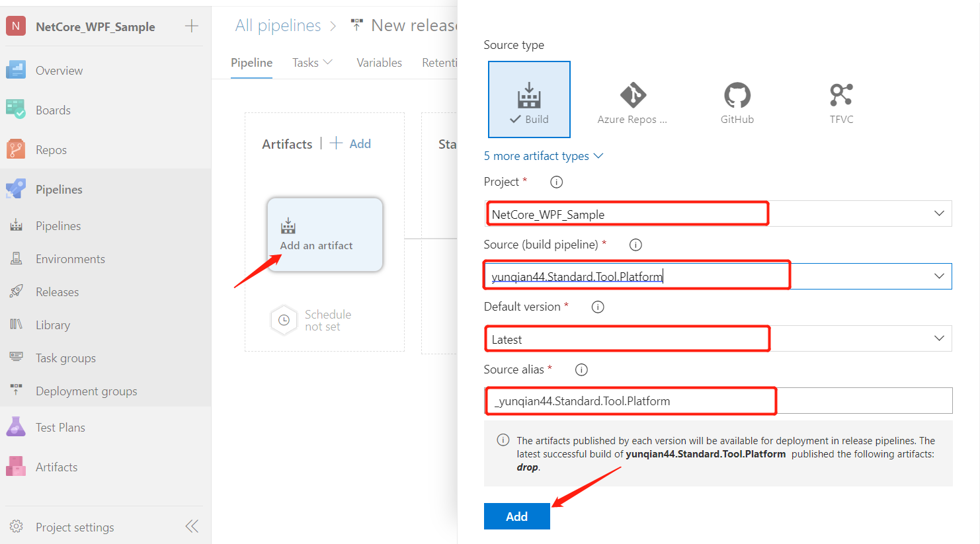Open the Tasks tab dropdown
Image resolution: width=980 pixels, height=544 pixels.
click(313, 63)
